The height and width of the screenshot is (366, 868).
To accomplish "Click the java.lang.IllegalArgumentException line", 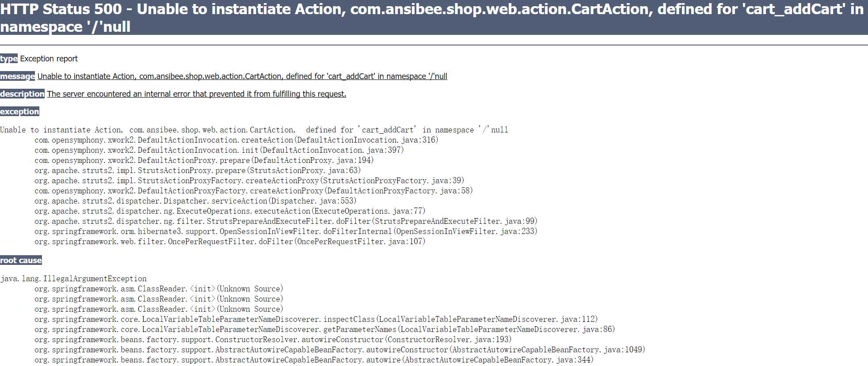I will [x=73, y=279].
